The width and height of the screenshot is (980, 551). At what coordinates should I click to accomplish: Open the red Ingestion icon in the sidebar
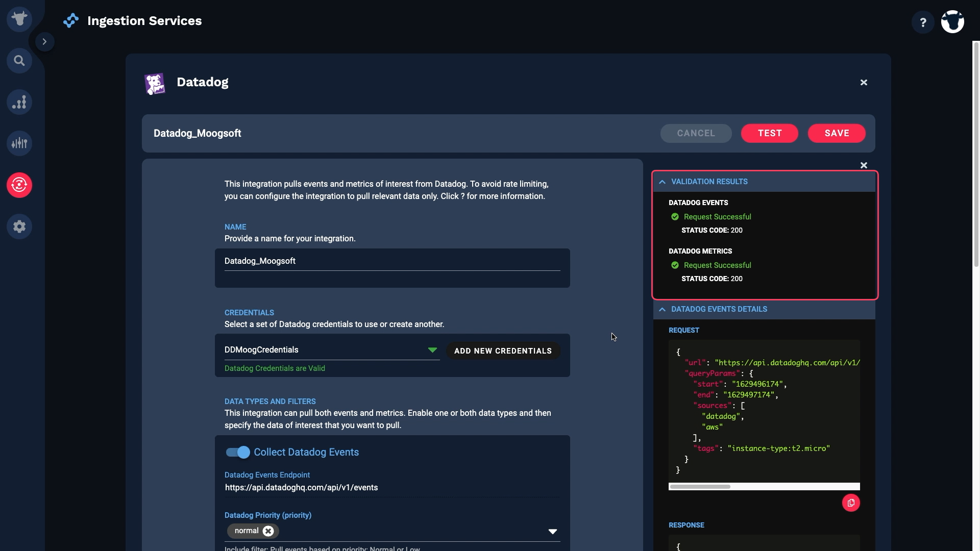point(19,185)
